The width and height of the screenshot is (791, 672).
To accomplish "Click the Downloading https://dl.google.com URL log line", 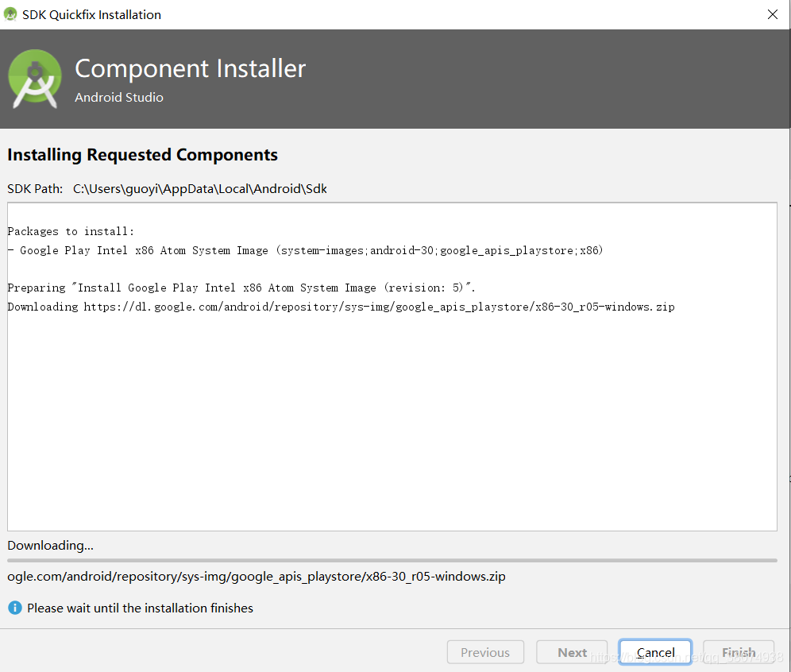I will coord(341,307).
